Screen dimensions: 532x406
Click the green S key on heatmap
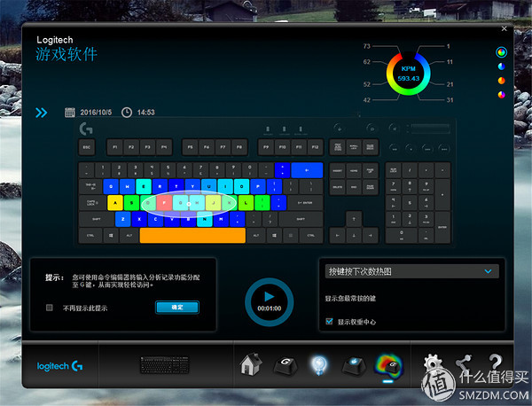(131, 203)
